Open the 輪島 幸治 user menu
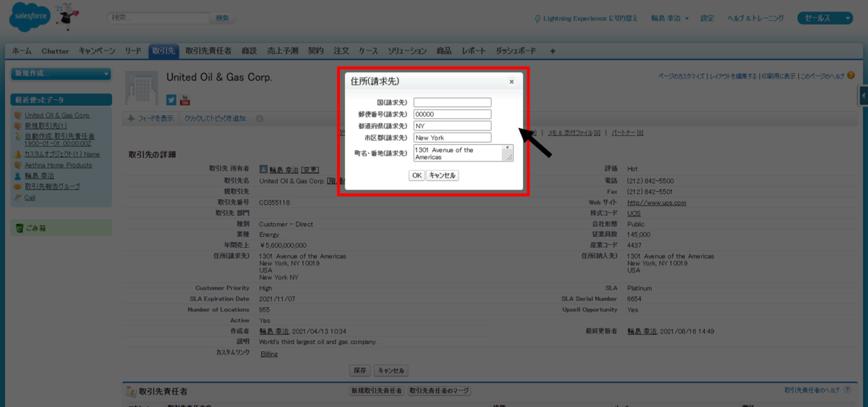Screen dimensions: 868x407 click(670, 18)
